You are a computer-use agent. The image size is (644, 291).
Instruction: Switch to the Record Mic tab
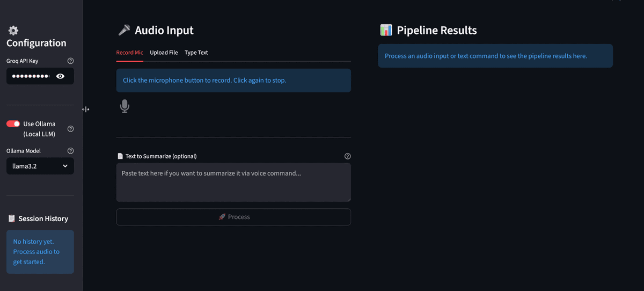click(129, 53)
